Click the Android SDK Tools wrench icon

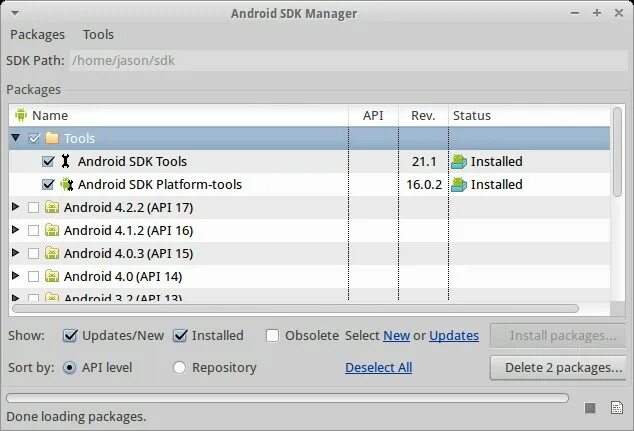coord(66,161)
